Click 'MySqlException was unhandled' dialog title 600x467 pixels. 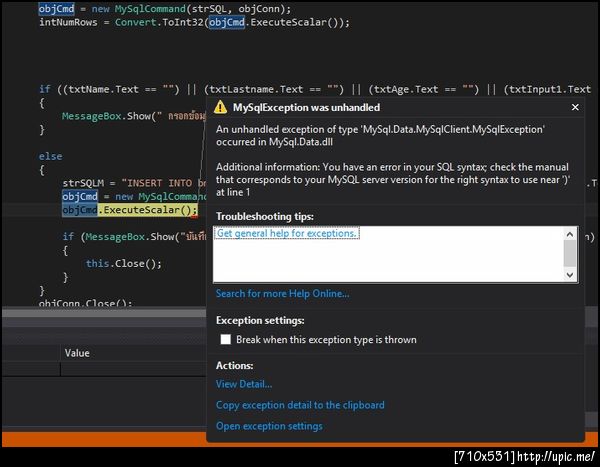[x=307, y=108]
